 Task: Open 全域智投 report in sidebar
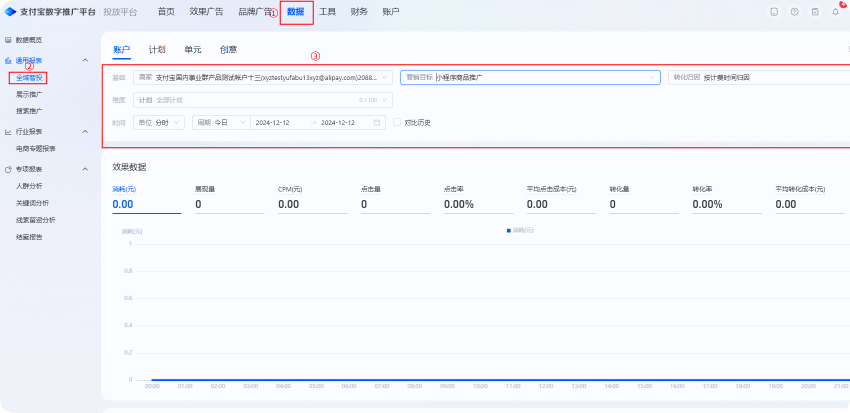29,78
